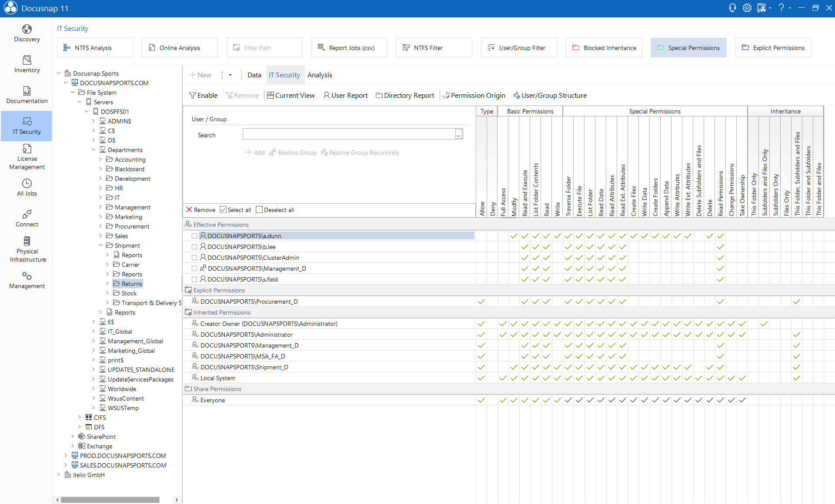Open Report Jobs (csv)
This screenshot has height=504, width=835.
pos(349,48)
